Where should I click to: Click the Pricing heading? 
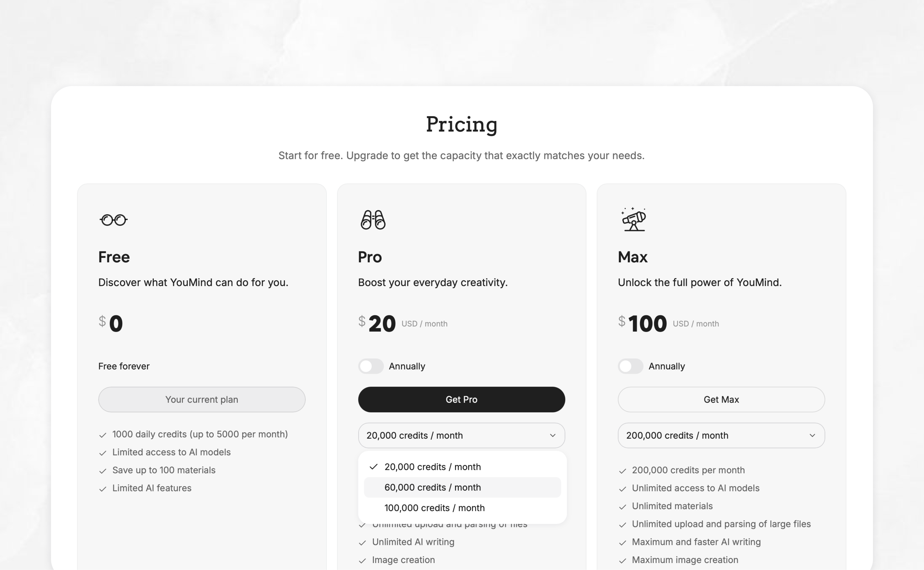[462, 124]
